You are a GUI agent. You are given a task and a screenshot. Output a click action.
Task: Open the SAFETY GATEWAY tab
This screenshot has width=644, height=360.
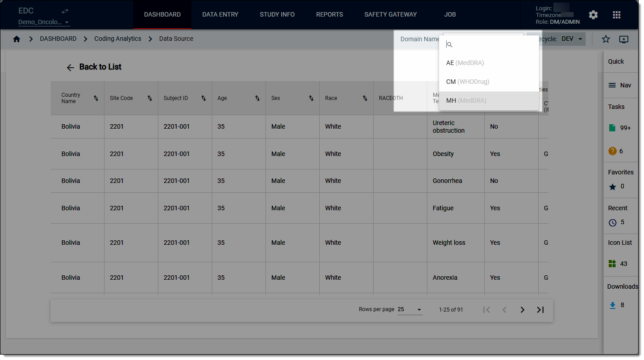[391, 14]
